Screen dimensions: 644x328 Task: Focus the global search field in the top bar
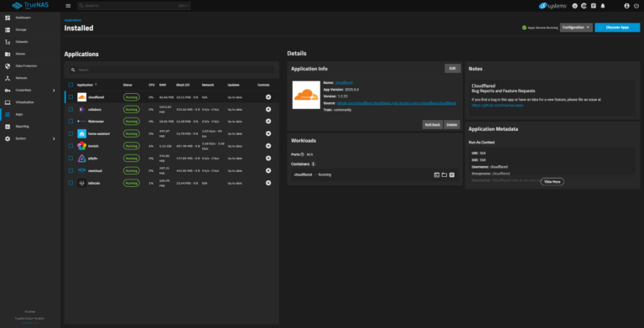[134, 6]
